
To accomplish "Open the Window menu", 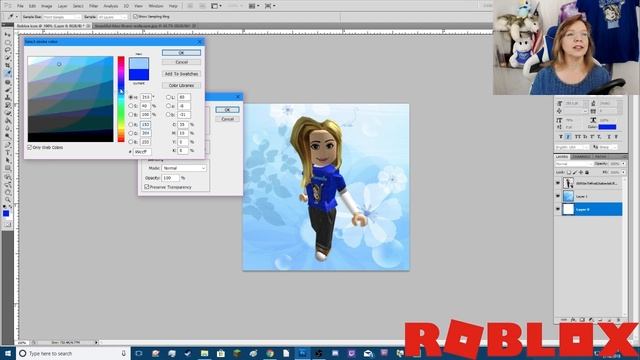I will click(x=156, y=6).
